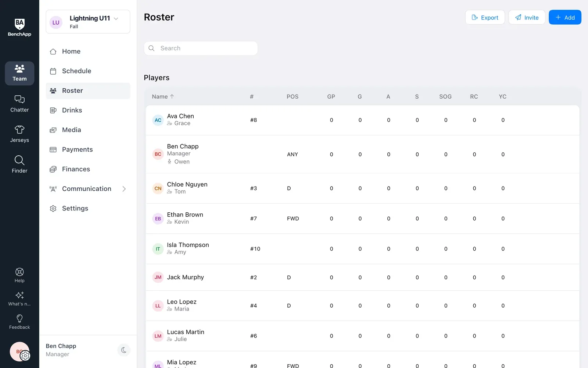Open Isla Thompson player name
588x368 pixels.
point(188,245)
